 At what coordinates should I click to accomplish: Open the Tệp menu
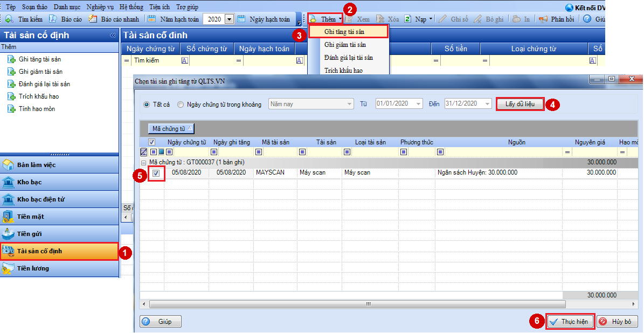11,7
